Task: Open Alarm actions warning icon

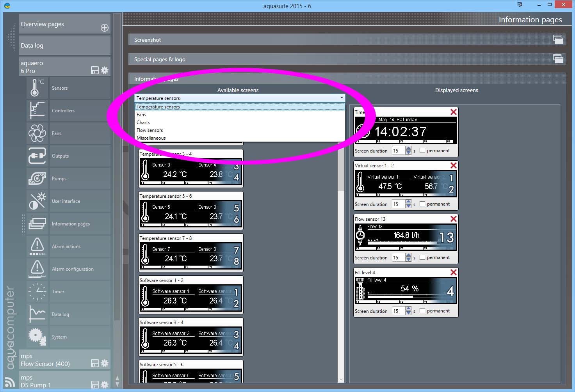Action: point(37,247)
